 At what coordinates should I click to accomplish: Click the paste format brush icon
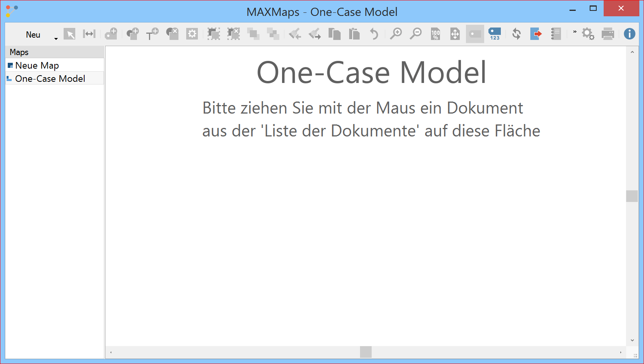pos(315,34)
